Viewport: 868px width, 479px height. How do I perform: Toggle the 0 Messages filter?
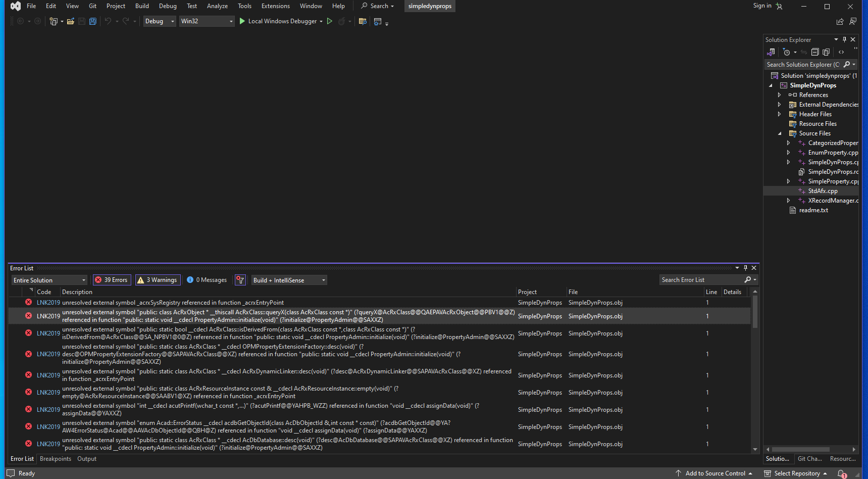(207, 280)
